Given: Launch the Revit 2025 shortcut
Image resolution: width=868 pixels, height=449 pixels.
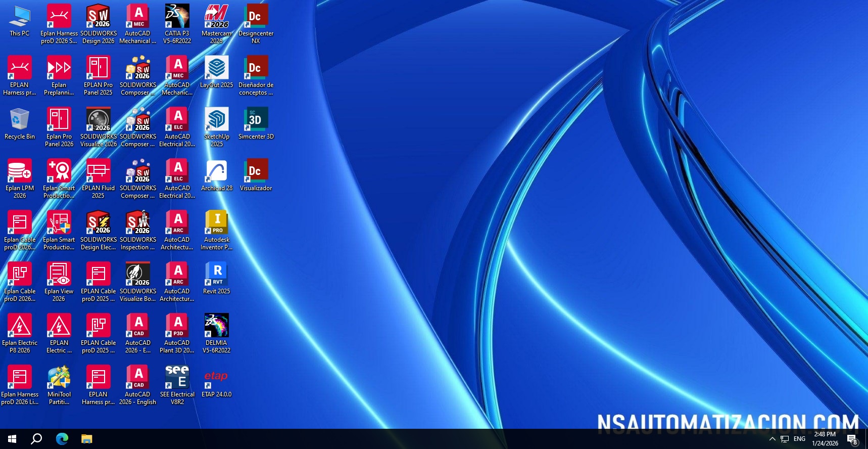Looking at the screenshot, I should 217,279.
